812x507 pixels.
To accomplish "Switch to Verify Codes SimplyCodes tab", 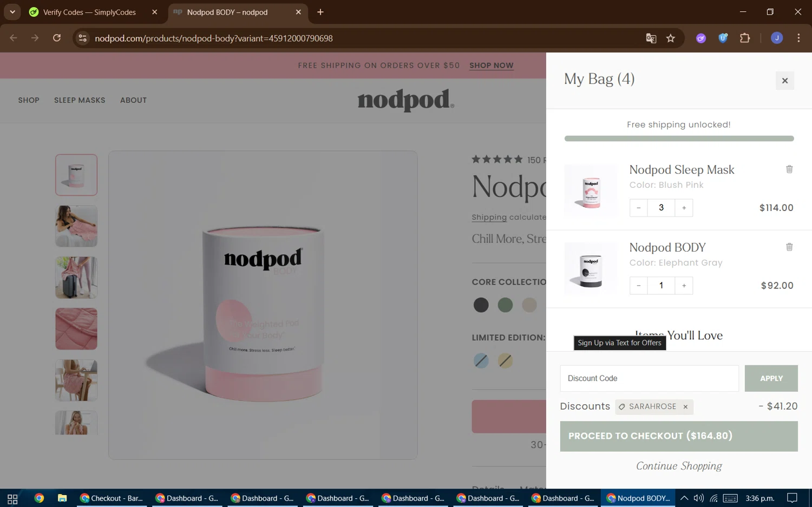I will point(89,12).
